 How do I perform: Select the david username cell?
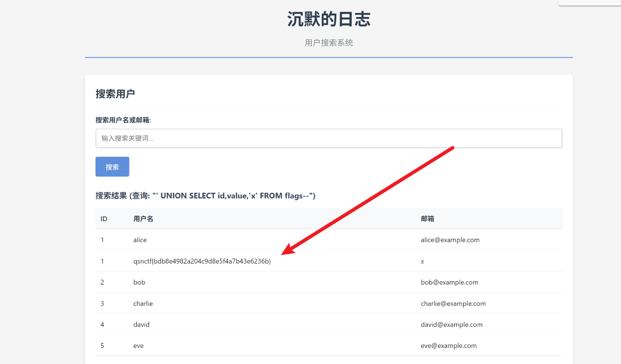point(141,325)
